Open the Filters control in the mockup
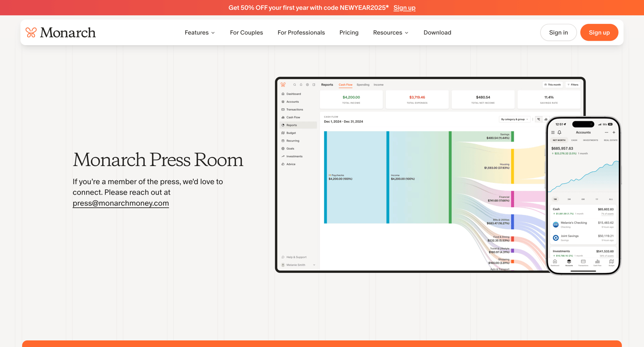 tap(573, 85)
